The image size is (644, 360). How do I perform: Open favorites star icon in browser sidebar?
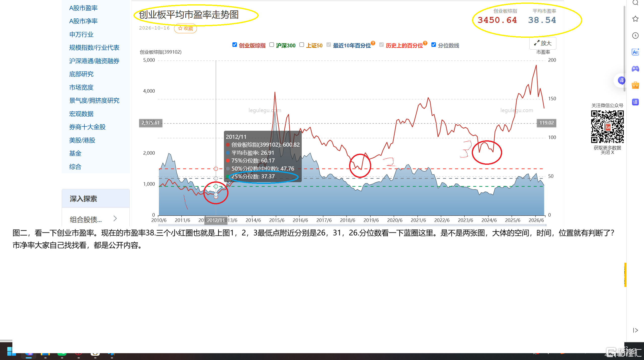click(635, 19)
